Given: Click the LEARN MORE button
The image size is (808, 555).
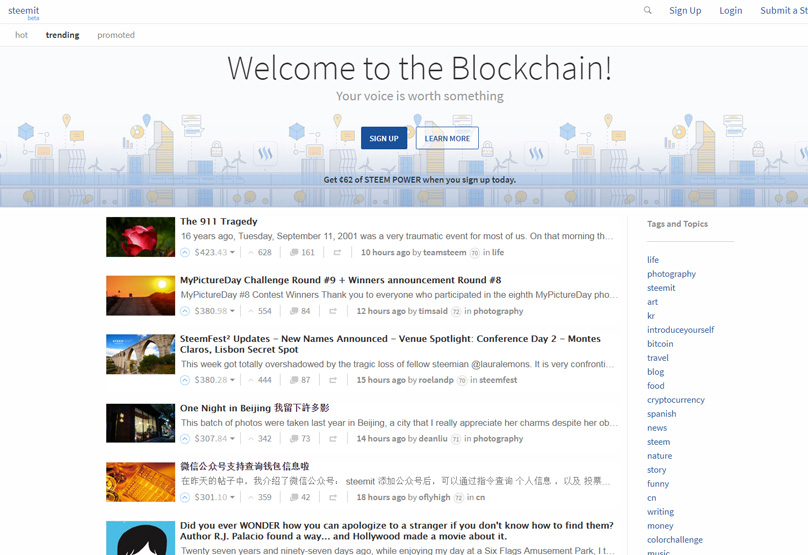Looking at the screenshot, I should 447,138.
